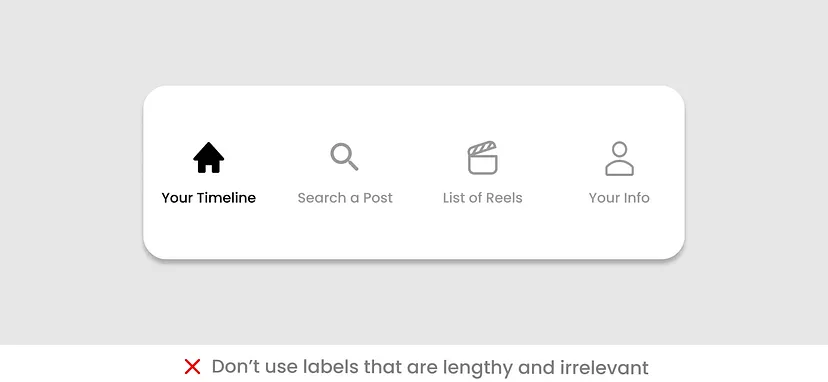Viewport: 828px width, 382px height.
Task: Open the clapperboard reels icon
Action: tap(483, 157)
